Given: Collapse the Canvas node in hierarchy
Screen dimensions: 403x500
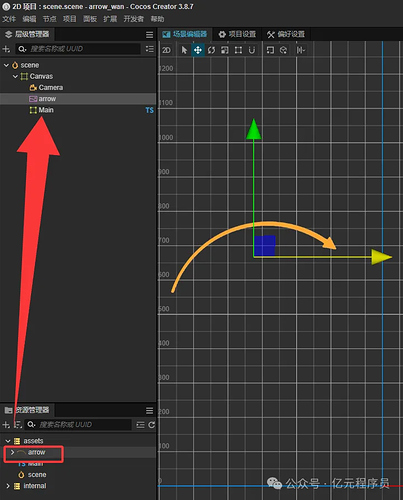Looking at the screenshot, I should 15,76.
